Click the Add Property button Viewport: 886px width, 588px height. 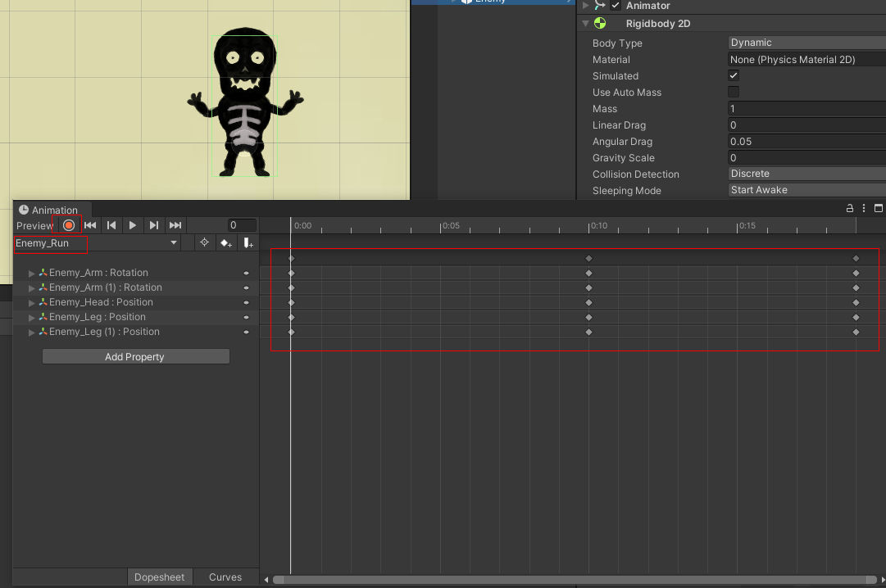135,356
